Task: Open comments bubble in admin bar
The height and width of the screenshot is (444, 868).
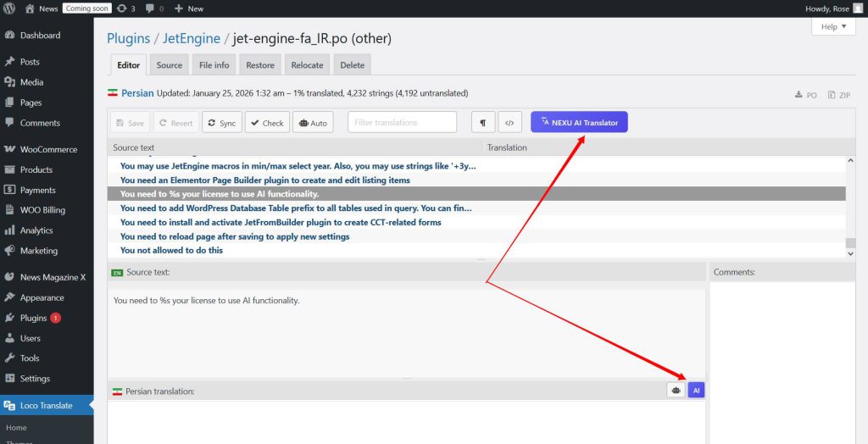Action: tap(154, 8)
